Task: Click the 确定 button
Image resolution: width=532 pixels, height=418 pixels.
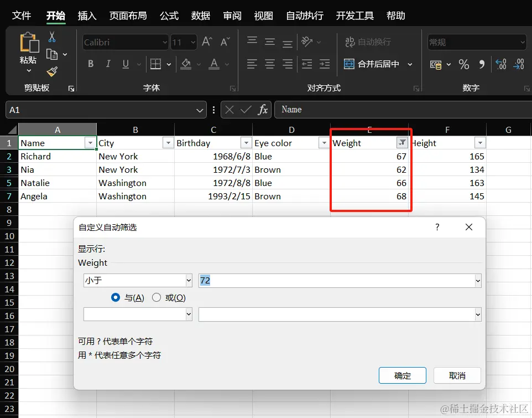Action: [x=403, y=375]
